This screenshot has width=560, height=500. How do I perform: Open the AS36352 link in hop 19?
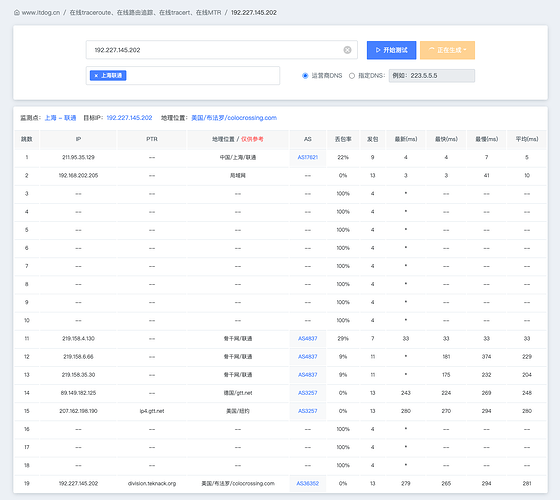tap(308, 484)
